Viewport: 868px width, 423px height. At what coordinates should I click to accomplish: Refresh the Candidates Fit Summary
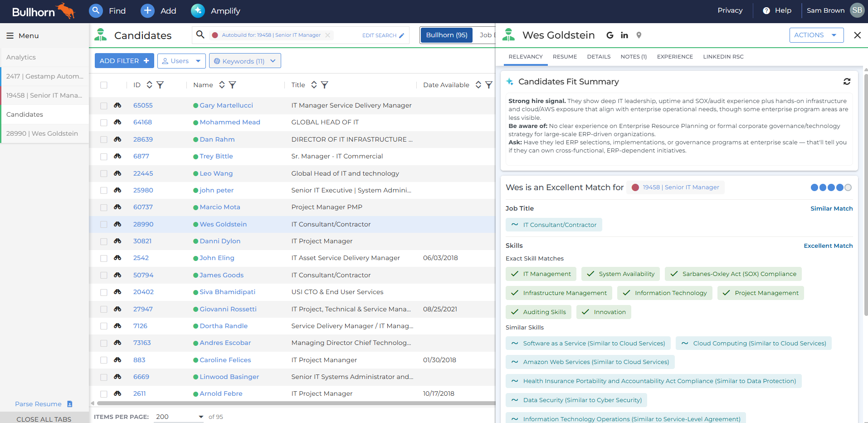click(847, 82)
